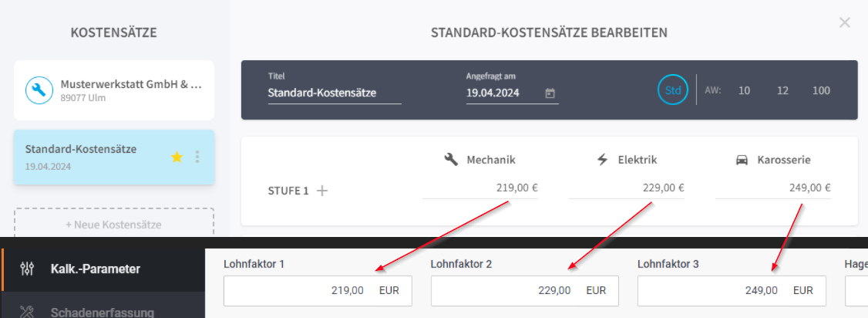Screen dimensions: 868x318
Task: Click the wrench icon next to Musterwerkstatt
Action: point(39,90)
